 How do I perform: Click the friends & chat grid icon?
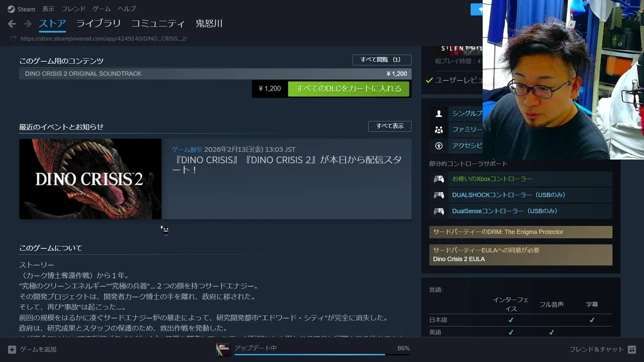pos(632,349)
